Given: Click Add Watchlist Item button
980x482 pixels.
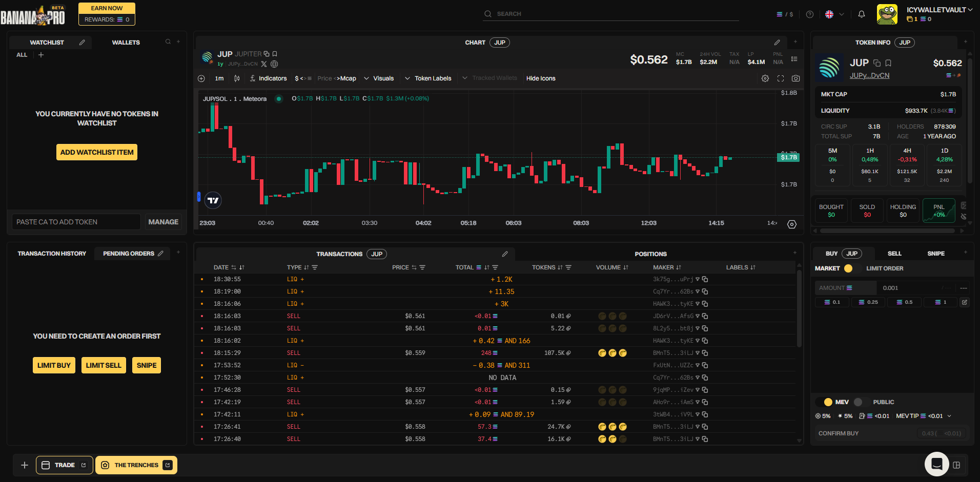Looking at the screenshot, I should pyautogui.click(x=97, y=152).
